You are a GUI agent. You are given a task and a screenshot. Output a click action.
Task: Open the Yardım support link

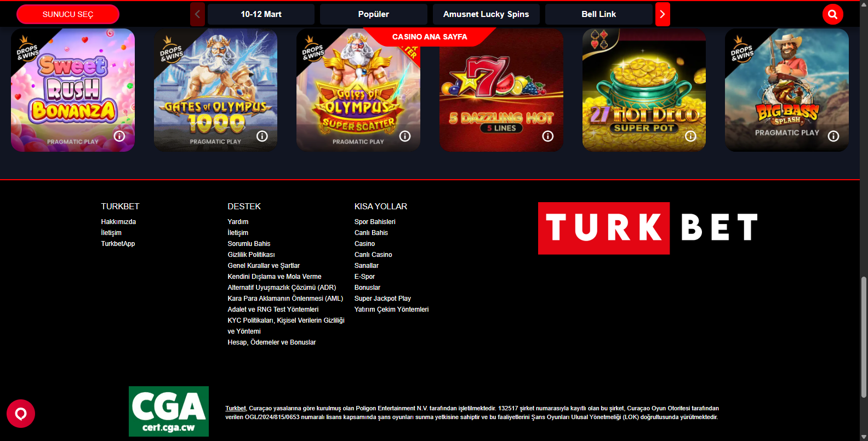(x=238, y=222)
